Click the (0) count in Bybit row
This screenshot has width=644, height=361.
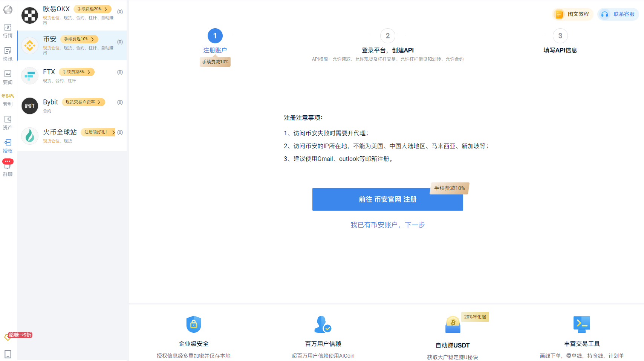click(x=120, y=102)
